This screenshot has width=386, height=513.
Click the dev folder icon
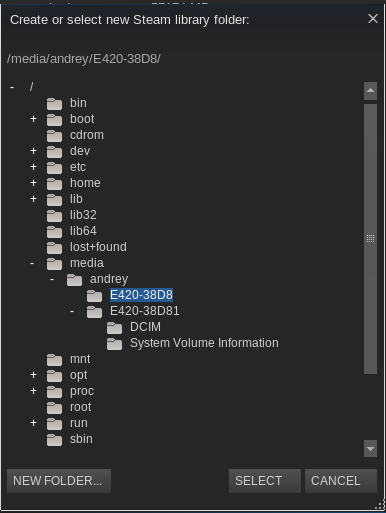pyautogui.click(x=54, y=152)
